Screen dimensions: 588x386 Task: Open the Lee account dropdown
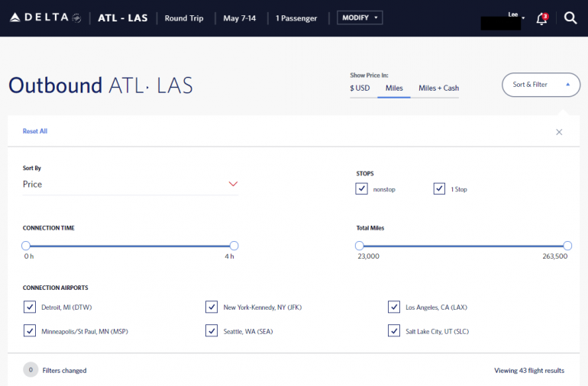[x=516, y=15]
